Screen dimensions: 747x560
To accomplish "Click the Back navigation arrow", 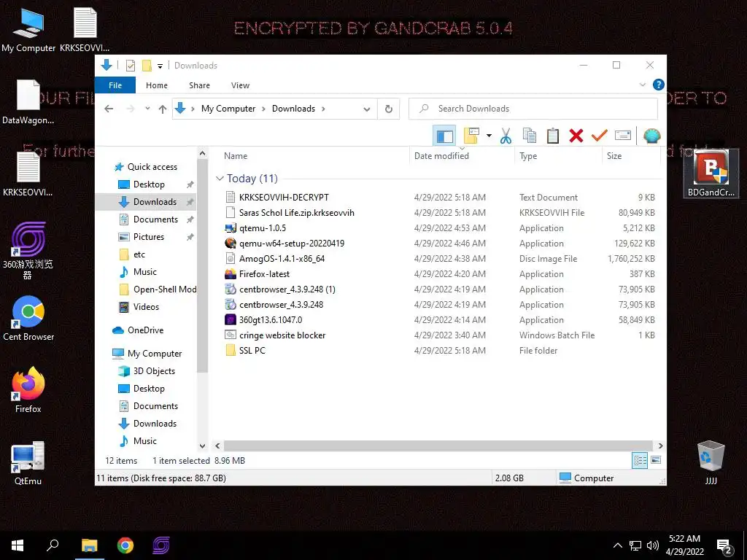I will tap(109, 109).
